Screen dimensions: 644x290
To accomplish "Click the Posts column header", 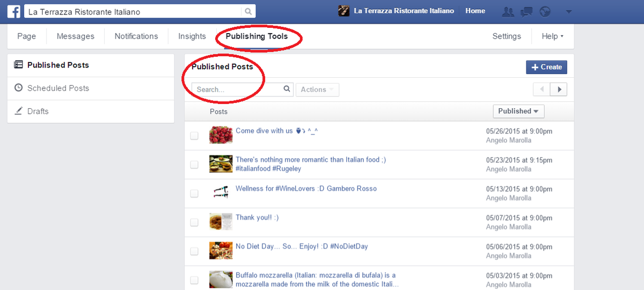I will point(218,111).
